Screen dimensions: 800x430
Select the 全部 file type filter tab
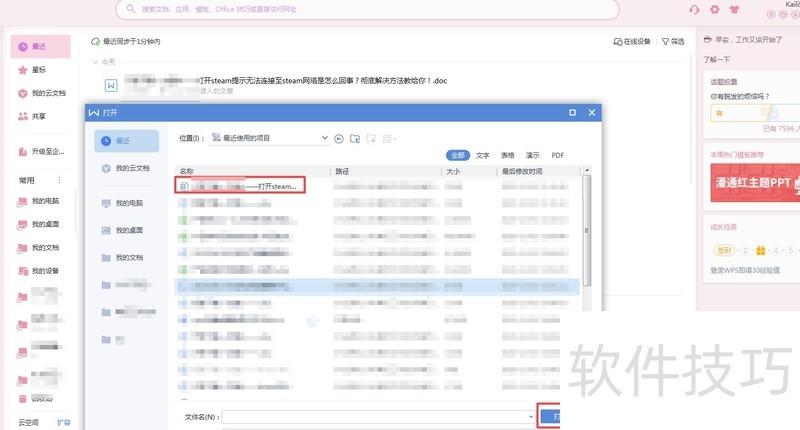[x=458, y=155]
